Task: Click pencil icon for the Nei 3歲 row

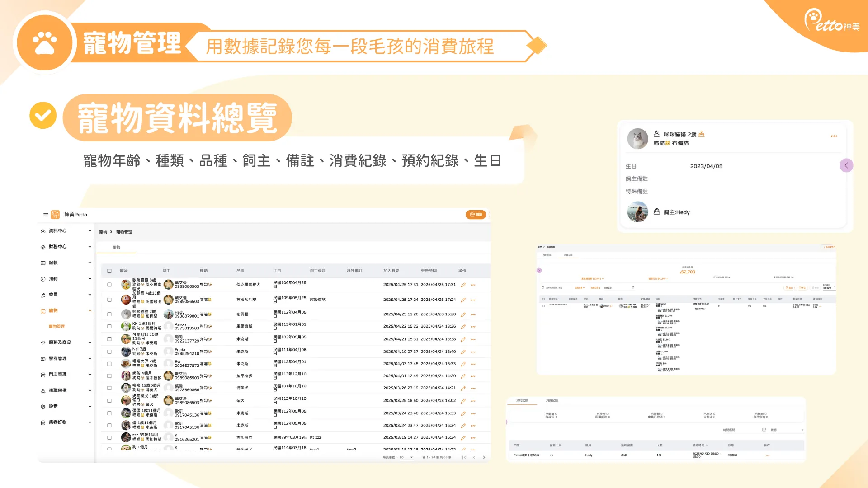Action: [x=463, y=352]
